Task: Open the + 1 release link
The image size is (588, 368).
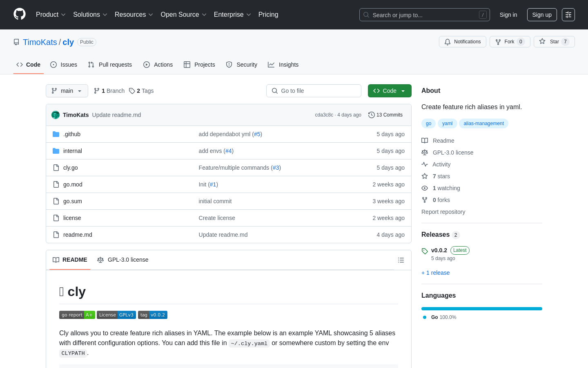Action: pos(435,273)
